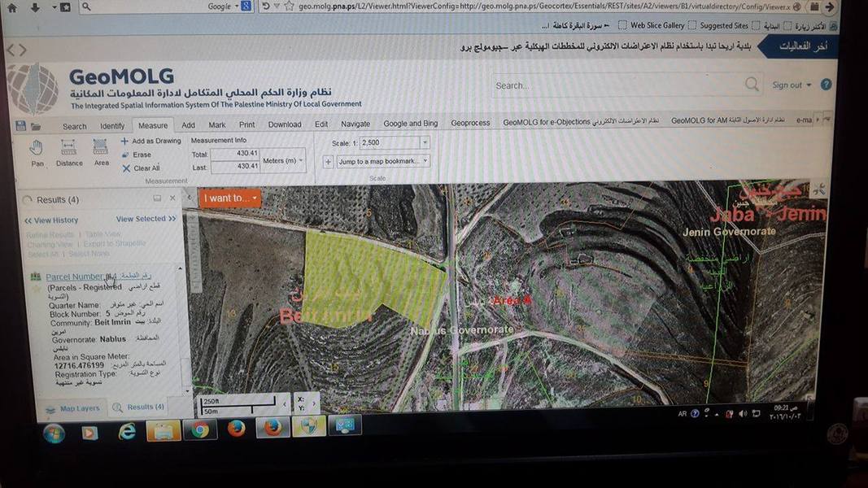Image resolution: width=868 pixels, height=488 pixels.
Task: Click the plus button beside bookmark dropdown
Action: (x=329, y=162)
